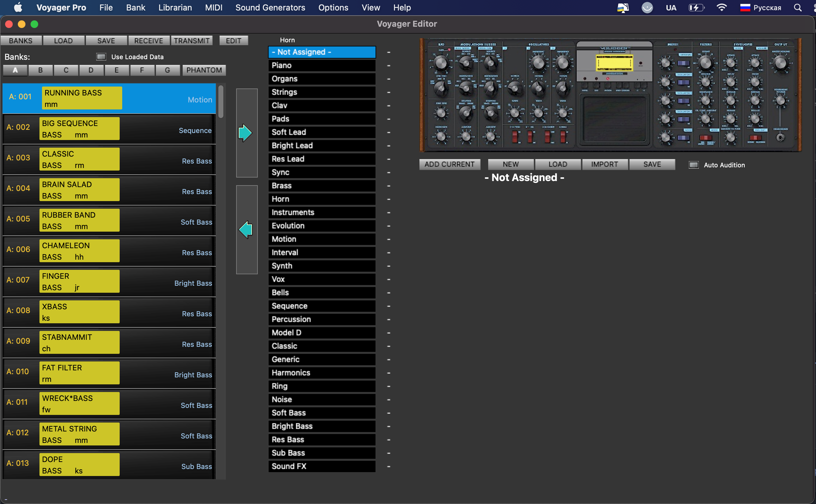
Task: Switch to the PHANTOM bank
Action: click(x=204, y=70)
